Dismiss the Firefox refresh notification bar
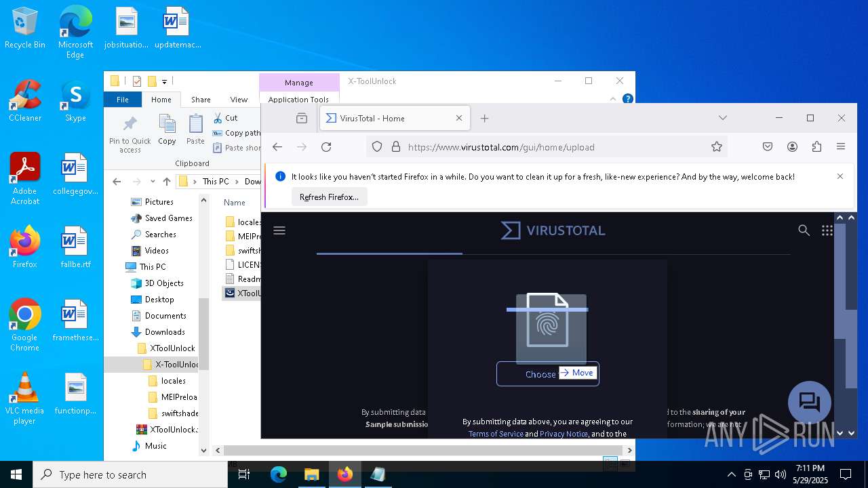868x488 pixels. (840, 176)
